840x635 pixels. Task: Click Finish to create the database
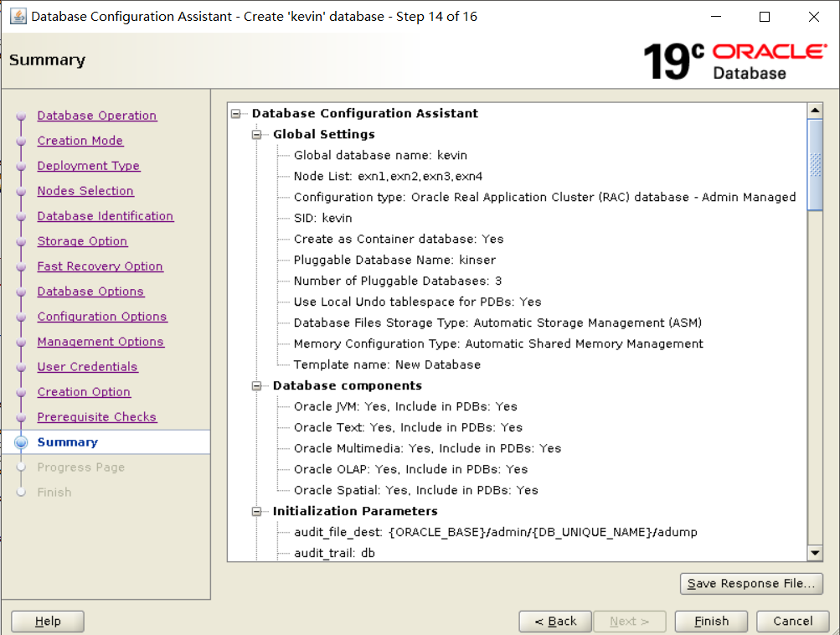click(x=711, y=621)
